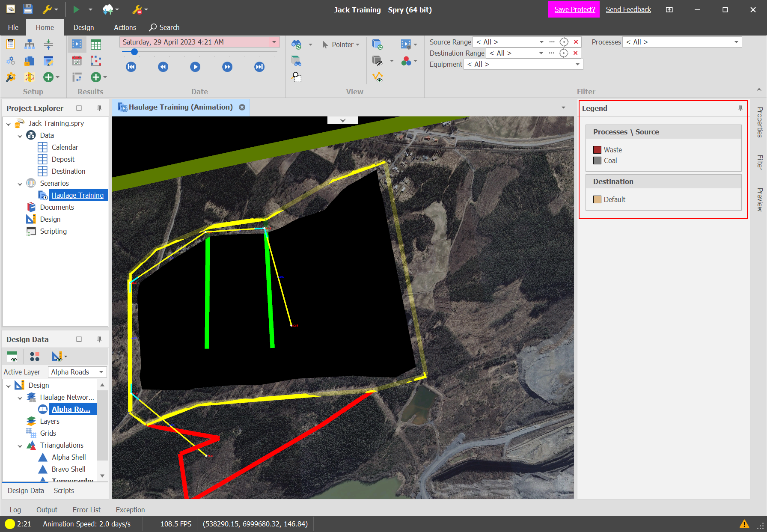Toggle the animation view button in Results
Image resolution: width=767 pixels, height=532 pixels.
[77, 45]
